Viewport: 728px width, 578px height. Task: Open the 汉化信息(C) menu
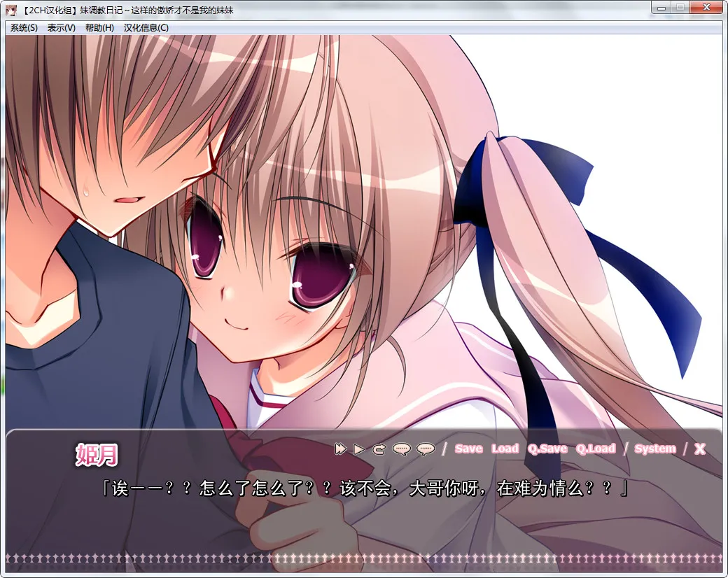click(x=146, y=28)
